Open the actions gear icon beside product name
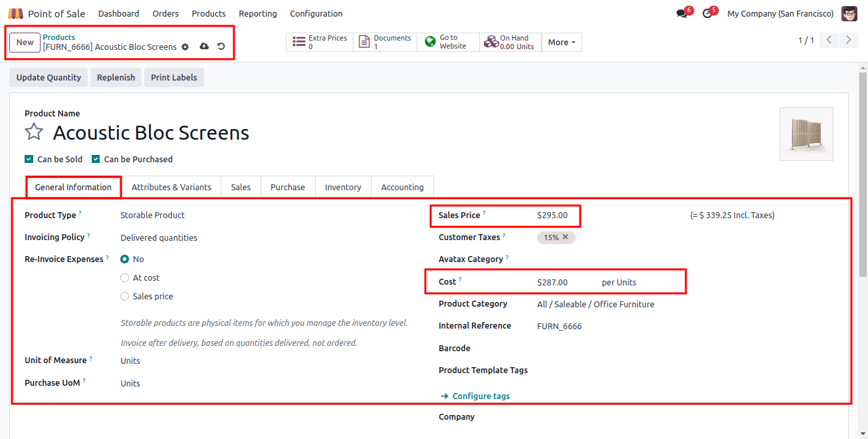Viewport: 868px width, 439px height. click(x=185, y=47)
